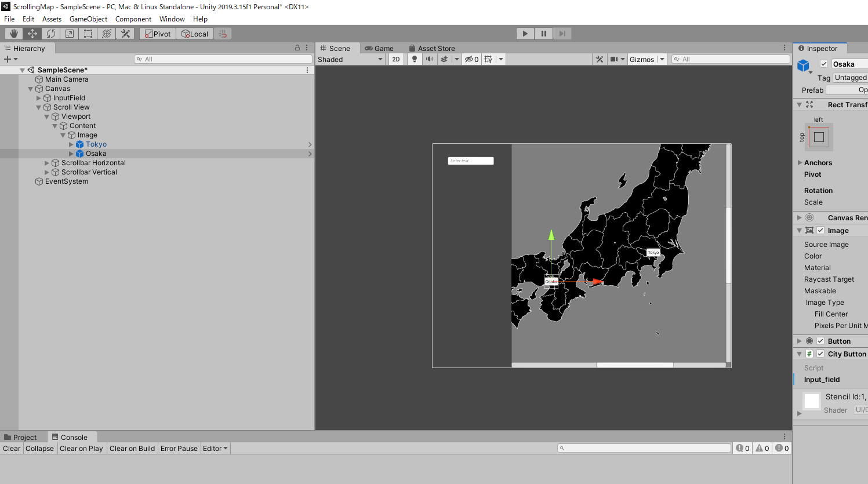Clear the console messages

[12, 448]
